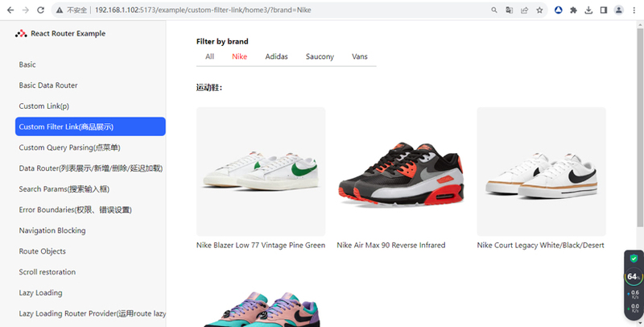Screen dimensions: 644x327
Task: Select the Adidas brand filter tab
Action: [276, 56]
